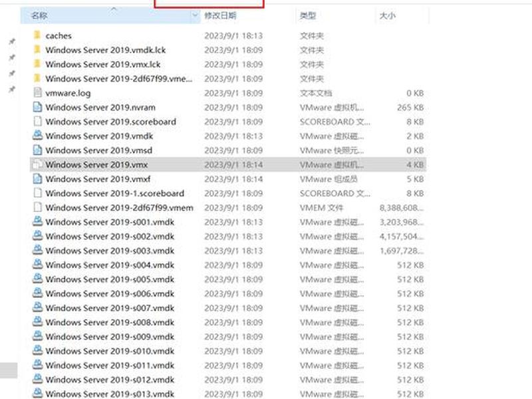This screenshot has height=399, width=532.
Task: Click disk icon of Windows Server 2019-s010.vmdk
Action: tap(38, 350)
